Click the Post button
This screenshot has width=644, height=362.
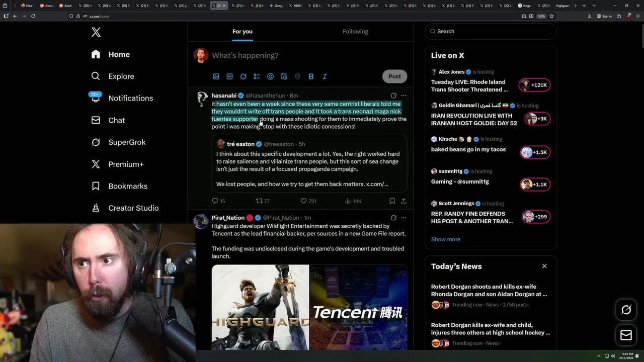pos(394,76)
